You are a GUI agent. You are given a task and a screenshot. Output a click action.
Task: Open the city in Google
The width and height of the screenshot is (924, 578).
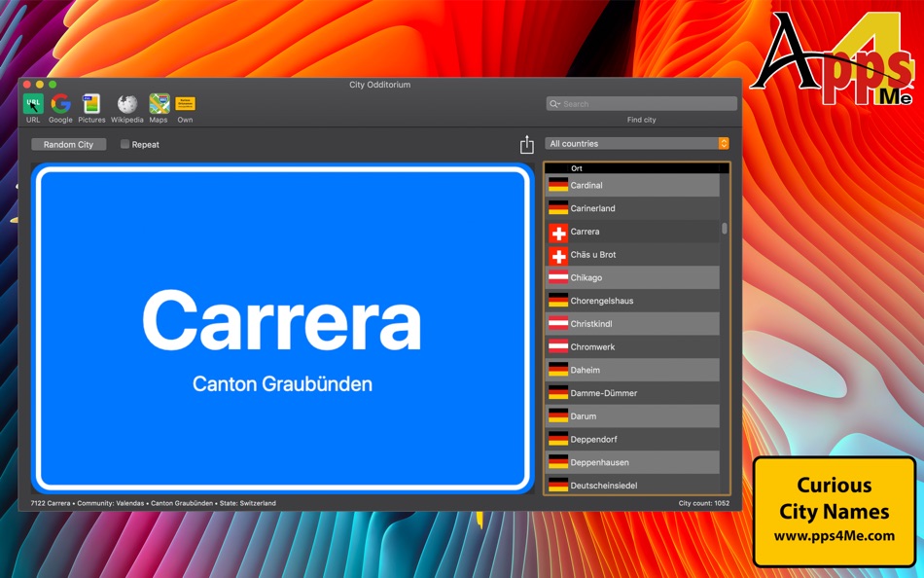tap(59, 105)
